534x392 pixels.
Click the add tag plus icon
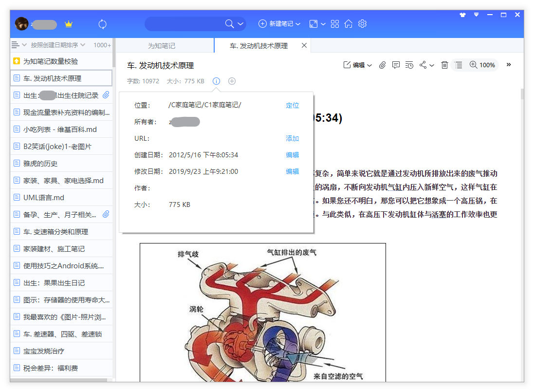click(232, 81)
